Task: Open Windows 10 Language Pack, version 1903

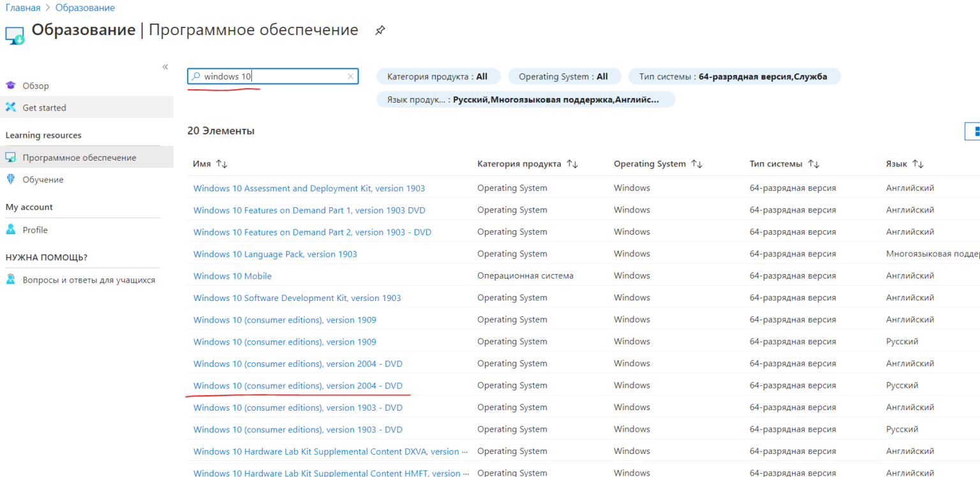Action: point(275,254)
